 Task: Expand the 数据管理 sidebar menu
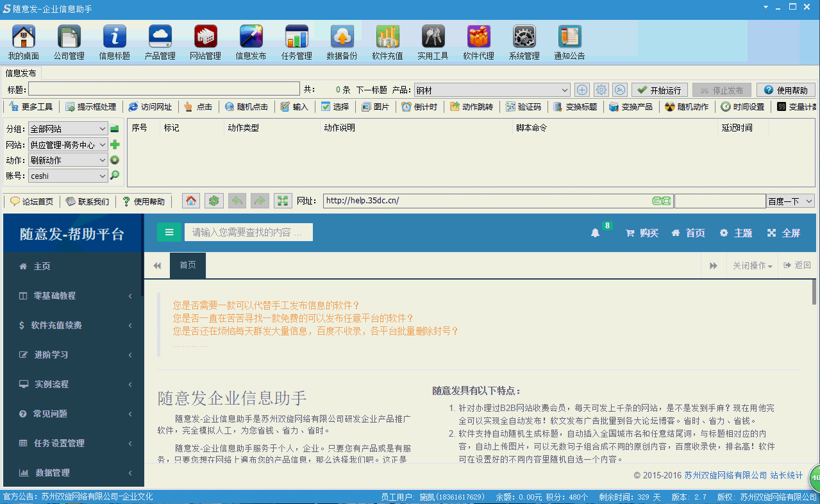[x=74, y=473]
